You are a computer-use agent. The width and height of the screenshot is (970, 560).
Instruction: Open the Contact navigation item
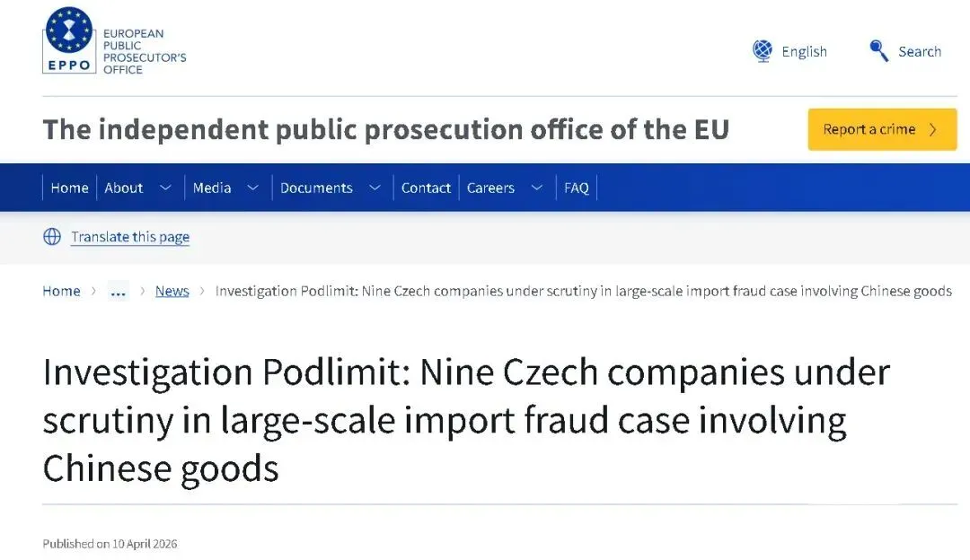(426, 188)
